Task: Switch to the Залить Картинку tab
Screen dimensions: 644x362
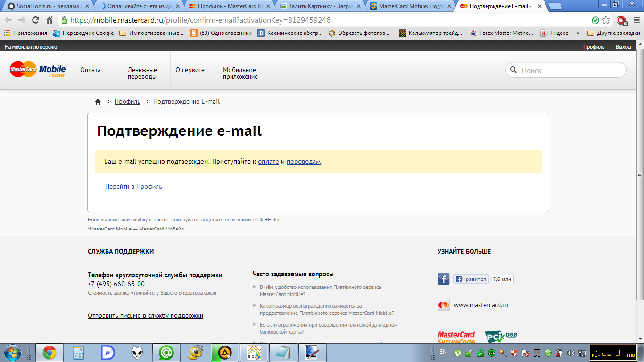Action: [x=321, y=6]
